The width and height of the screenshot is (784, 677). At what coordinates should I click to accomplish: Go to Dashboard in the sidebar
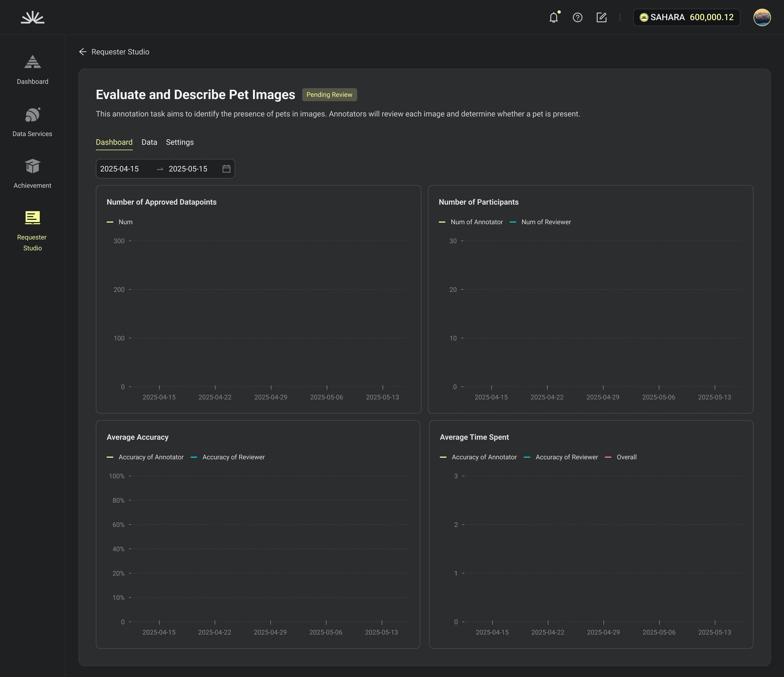click(x=32, y=70)
